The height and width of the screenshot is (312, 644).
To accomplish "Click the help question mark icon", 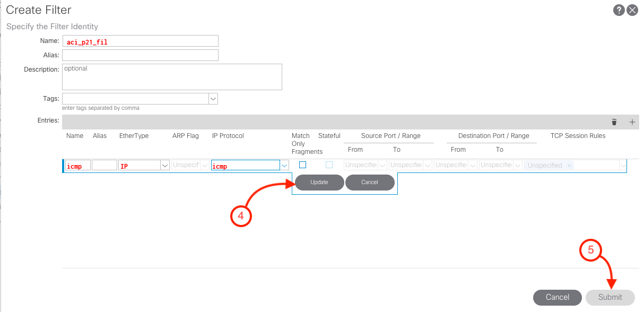I will [619, 10].
